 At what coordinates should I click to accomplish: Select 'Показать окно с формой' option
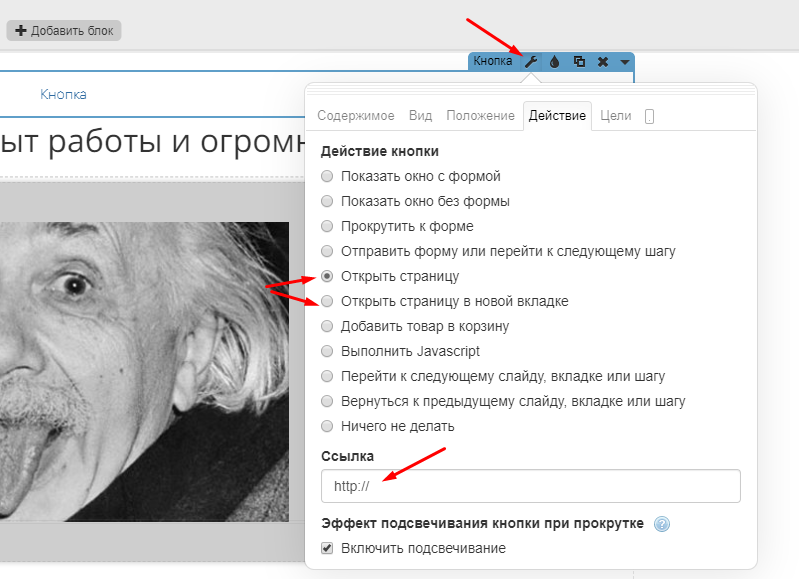tap(327, 176)
